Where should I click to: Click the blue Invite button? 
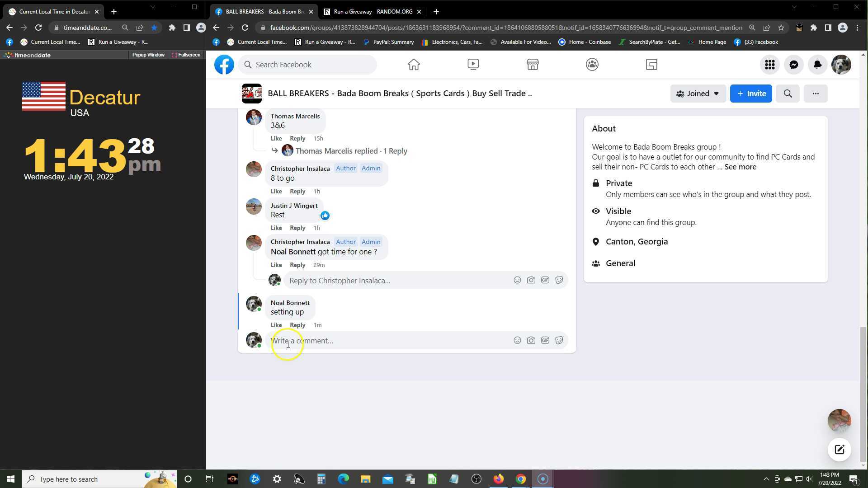pos(750,94)
